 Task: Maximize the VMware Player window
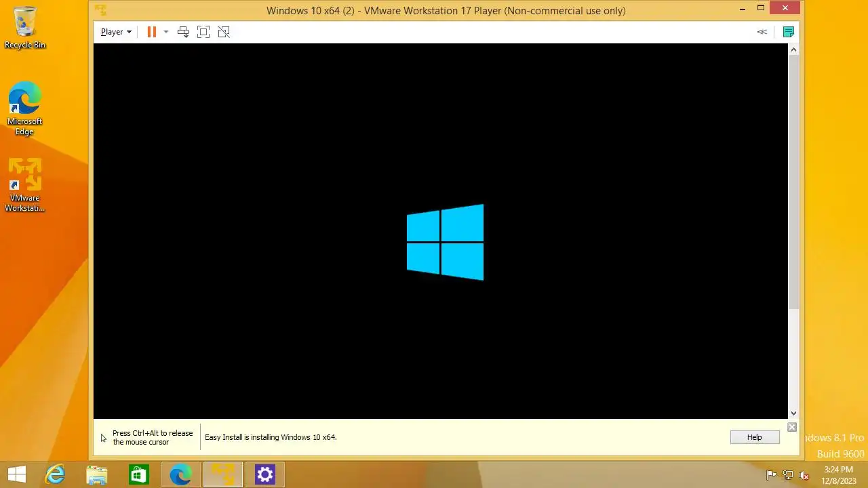[761, 8]
